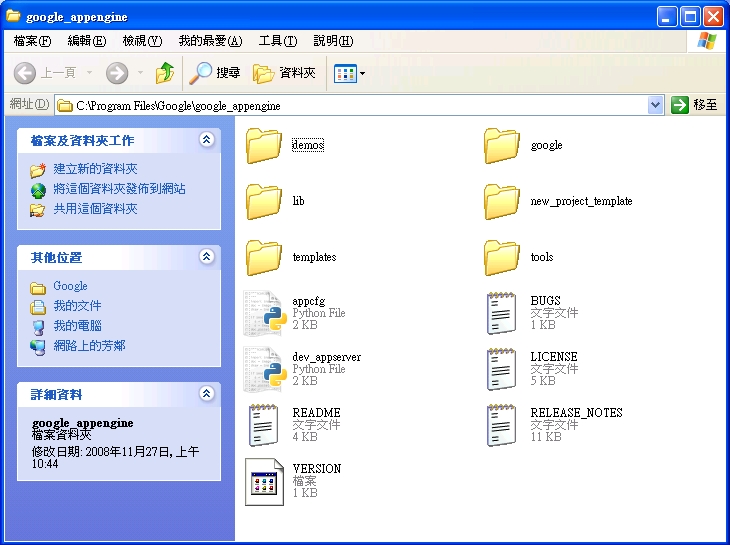Click the demos folder name label

coord(308,145)
